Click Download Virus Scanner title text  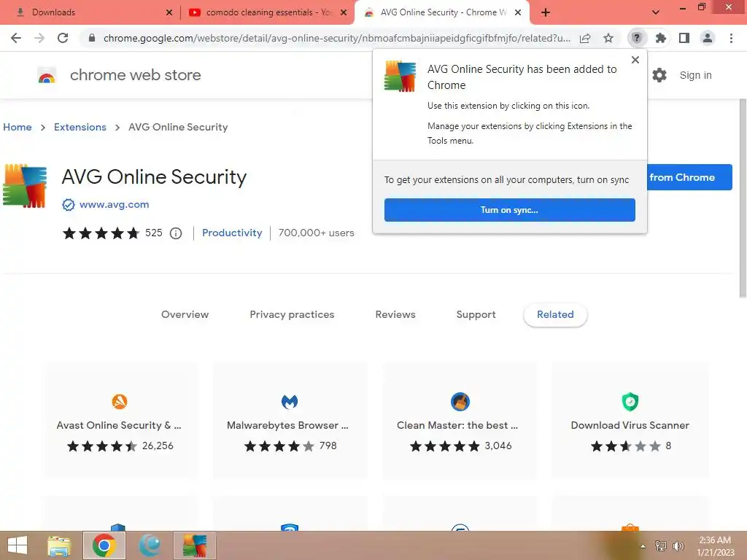(x=630, y=425)
